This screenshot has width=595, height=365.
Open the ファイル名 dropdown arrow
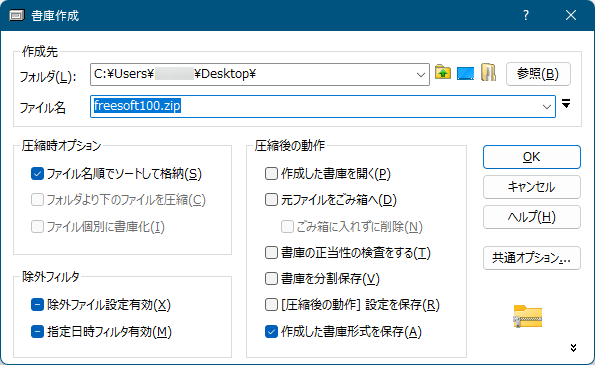pos(547,107)
